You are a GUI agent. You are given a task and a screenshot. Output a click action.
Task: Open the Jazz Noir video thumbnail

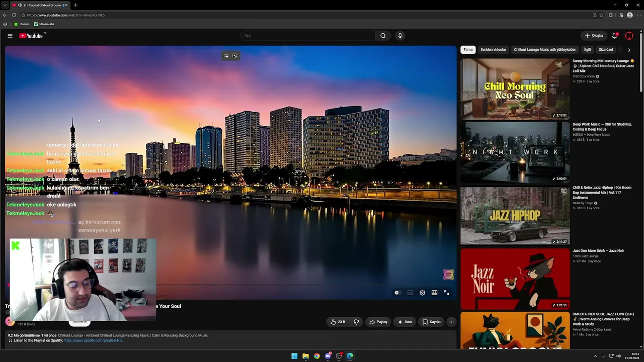pos(515,279)
